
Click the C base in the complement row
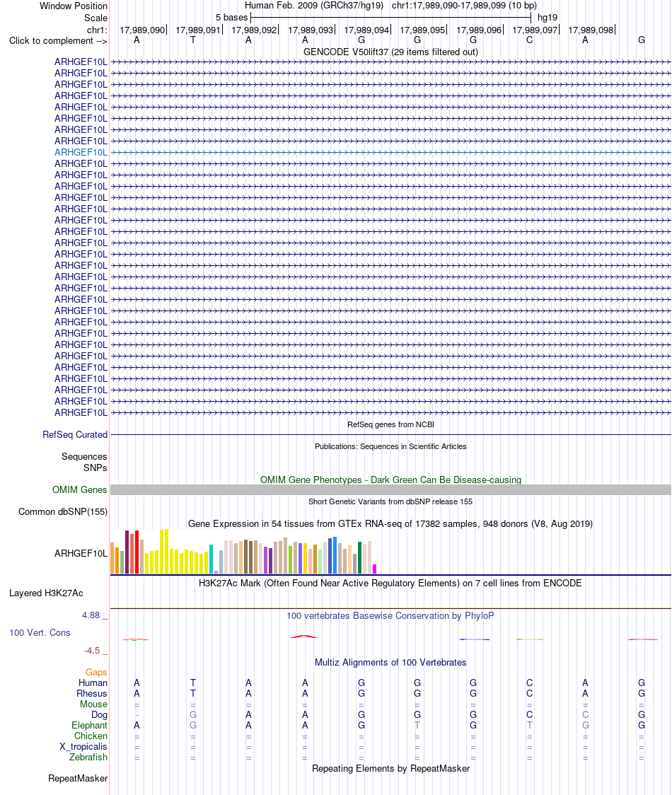pyautogui.click(x=530, y=40)
